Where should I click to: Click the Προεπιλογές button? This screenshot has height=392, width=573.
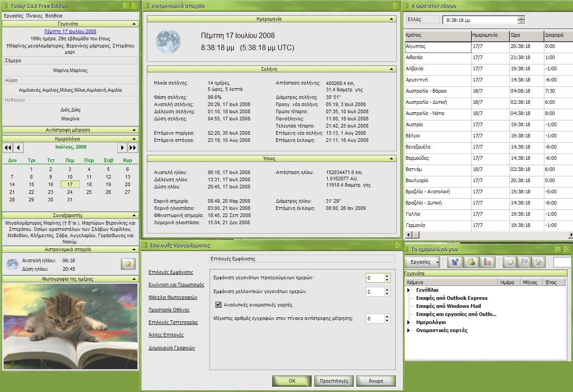(334, 381)
